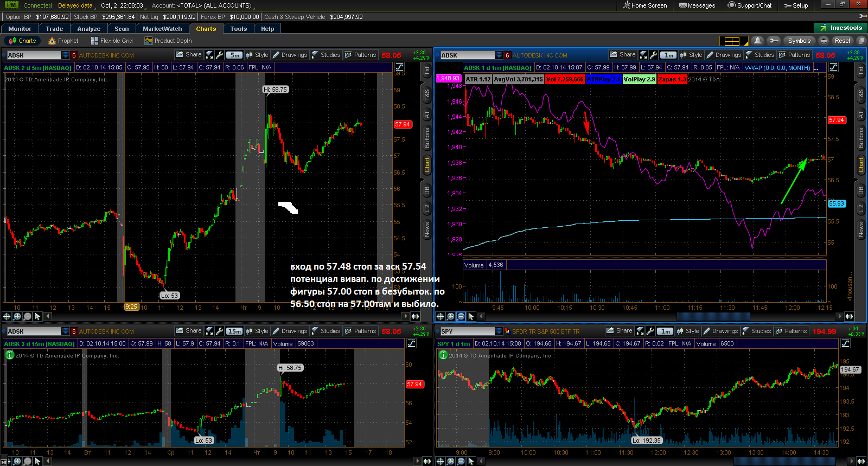Click the info icon in SPY chart
Viewport: 868px width, 466px height.
(443, 355)
